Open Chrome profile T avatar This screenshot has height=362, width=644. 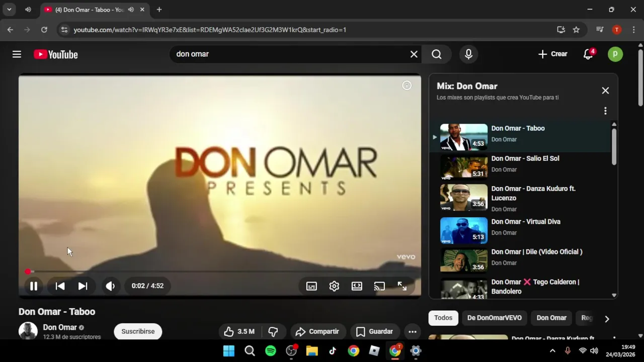pos(616,30)
